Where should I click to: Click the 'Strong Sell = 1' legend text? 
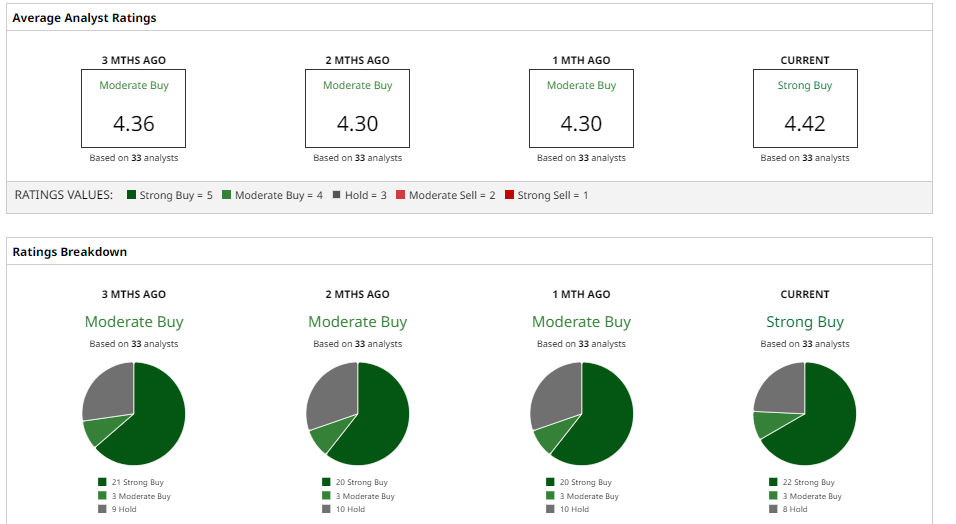(553, 195)
